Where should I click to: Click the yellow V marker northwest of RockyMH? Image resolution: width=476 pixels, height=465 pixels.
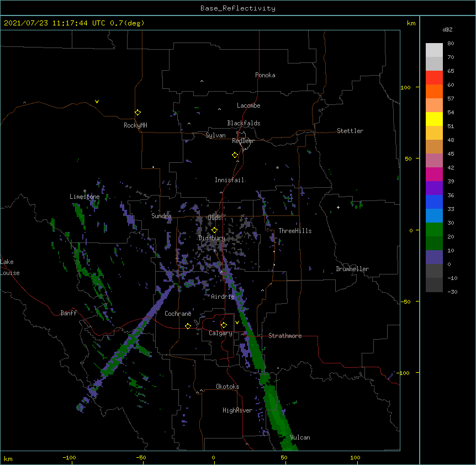point(97,102)
